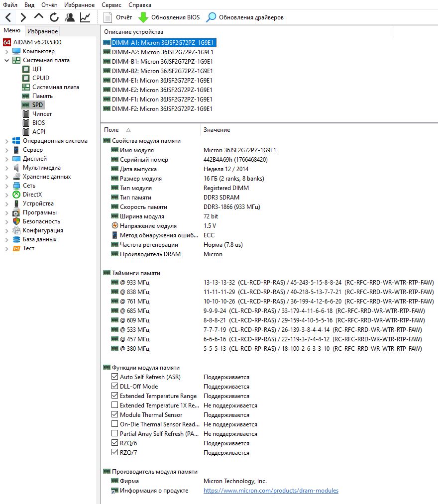Click the up-level arrow icon

point(39,16)
